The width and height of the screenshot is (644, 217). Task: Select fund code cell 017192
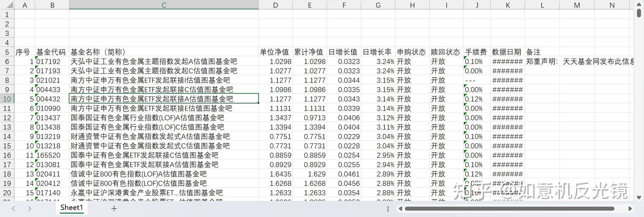pyautogui.click(x=52, y=61)
